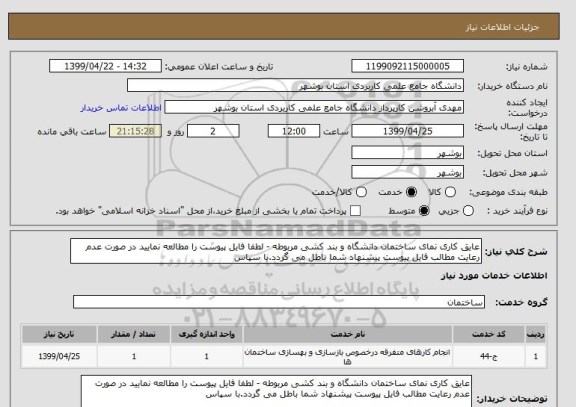Select the خدمت radio button
Screen dimensions: 576x407
coord(411,192)
